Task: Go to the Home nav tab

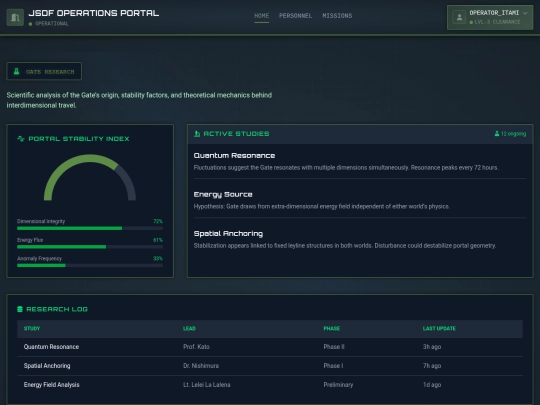Action: [261, 16]
